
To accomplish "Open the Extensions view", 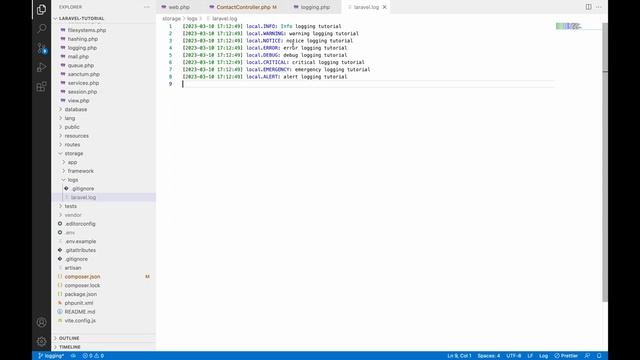I will (41, 87).
